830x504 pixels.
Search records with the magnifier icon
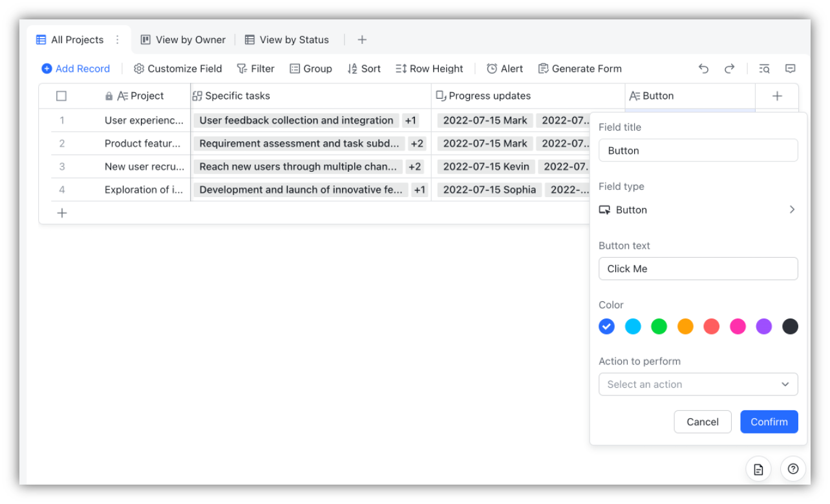764,68
